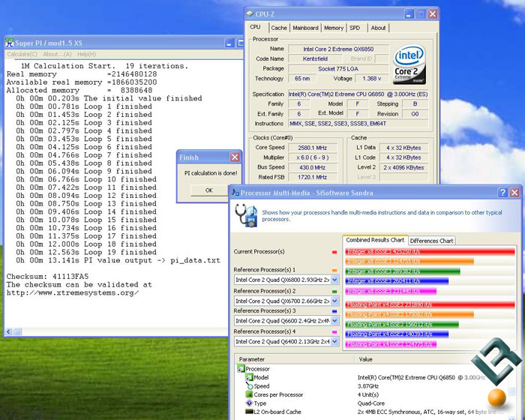Click the Model row icon

(249, 377)
